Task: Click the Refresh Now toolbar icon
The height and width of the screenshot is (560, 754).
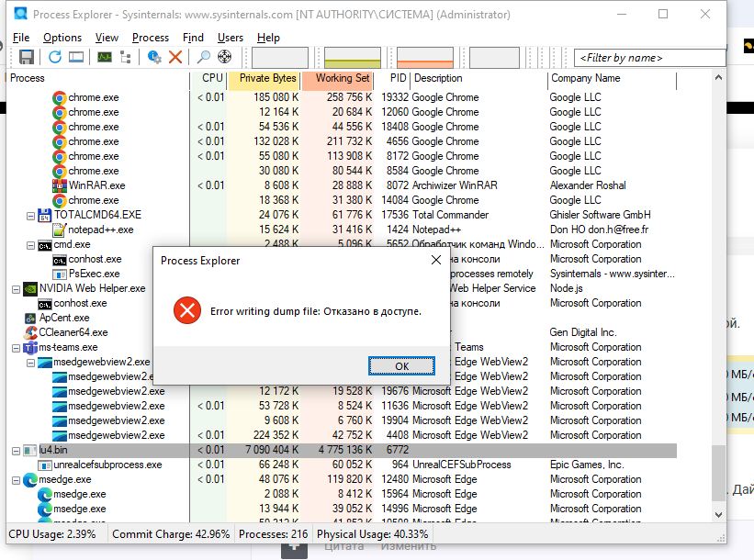Action: click(x=55, y=57)
